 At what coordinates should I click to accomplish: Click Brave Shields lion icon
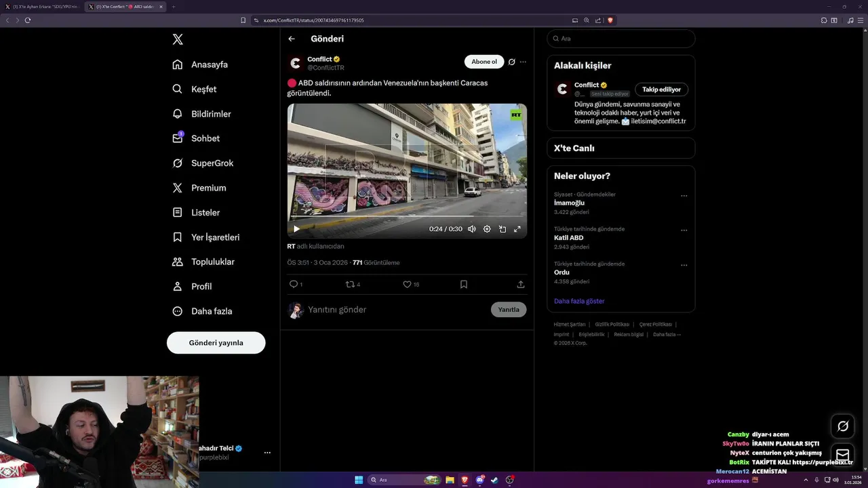pos(610,20)
